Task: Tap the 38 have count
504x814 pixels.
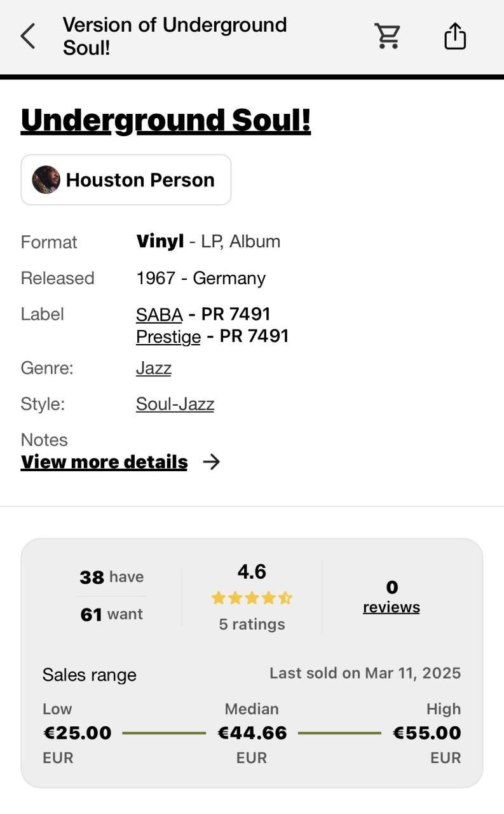Action: (111, 577)
